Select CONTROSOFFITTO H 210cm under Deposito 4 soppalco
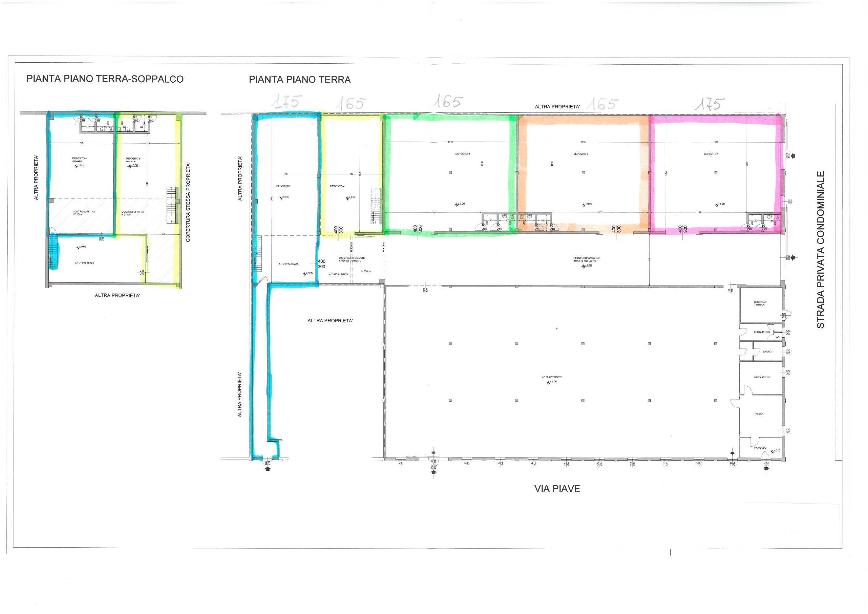 pyautogui.click(x=84, y=213)
